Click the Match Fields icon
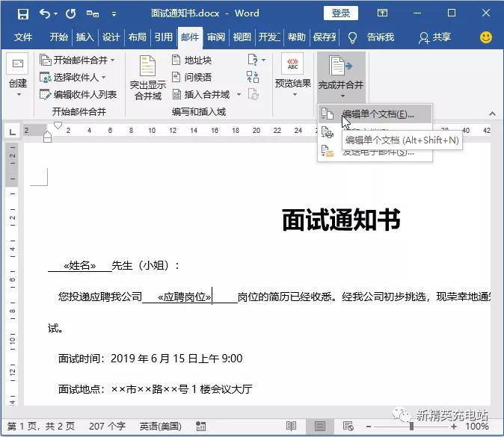This screenshot has height=437, width=504. (253, 77)
